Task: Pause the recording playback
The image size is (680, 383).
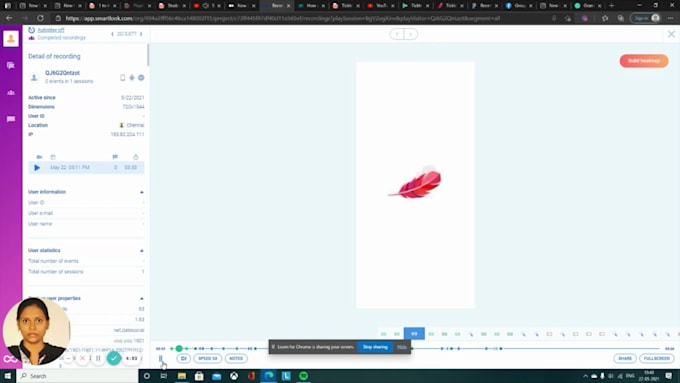Action: (x=160, y=359)
